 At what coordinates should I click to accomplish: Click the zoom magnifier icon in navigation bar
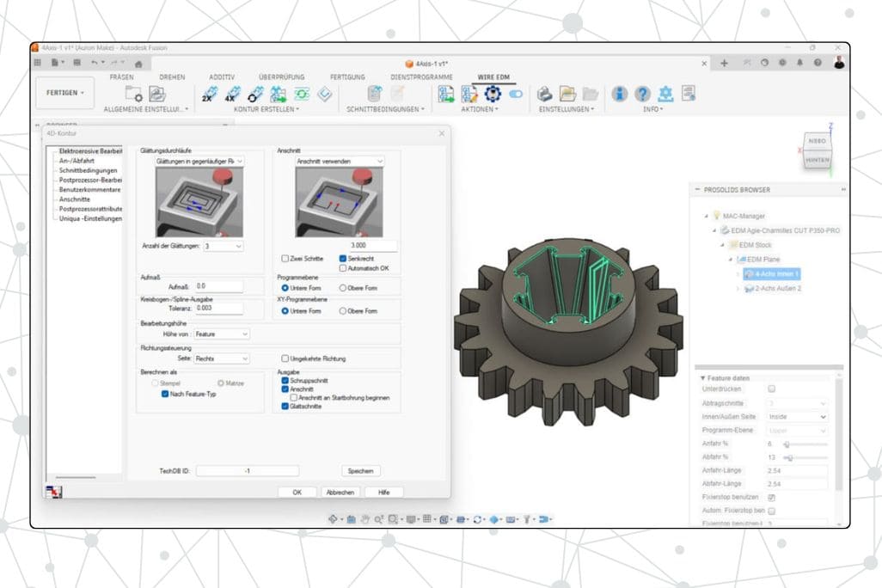(x=378, y=519)
